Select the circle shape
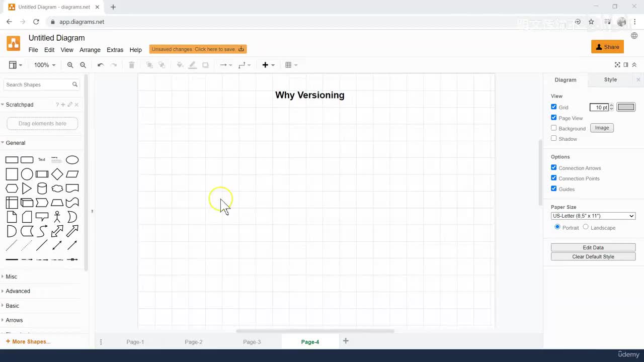 click(27, 174)
